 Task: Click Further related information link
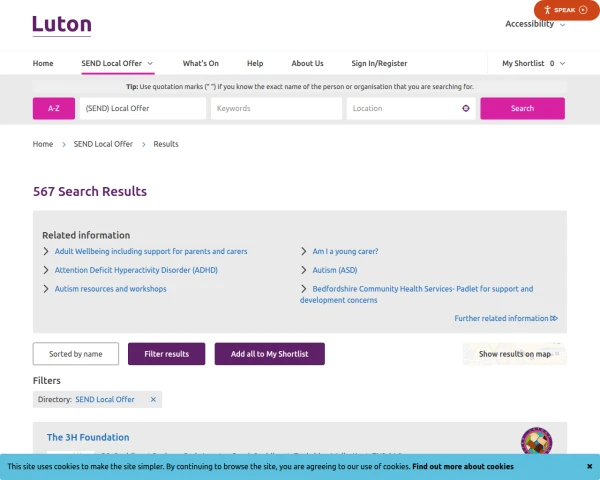tap(506, 318)
